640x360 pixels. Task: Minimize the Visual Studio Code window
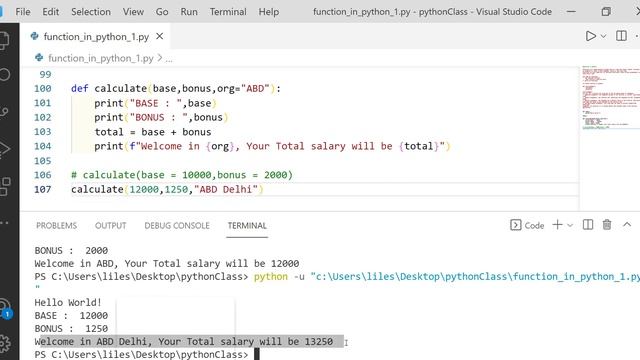tap(571, 11)
